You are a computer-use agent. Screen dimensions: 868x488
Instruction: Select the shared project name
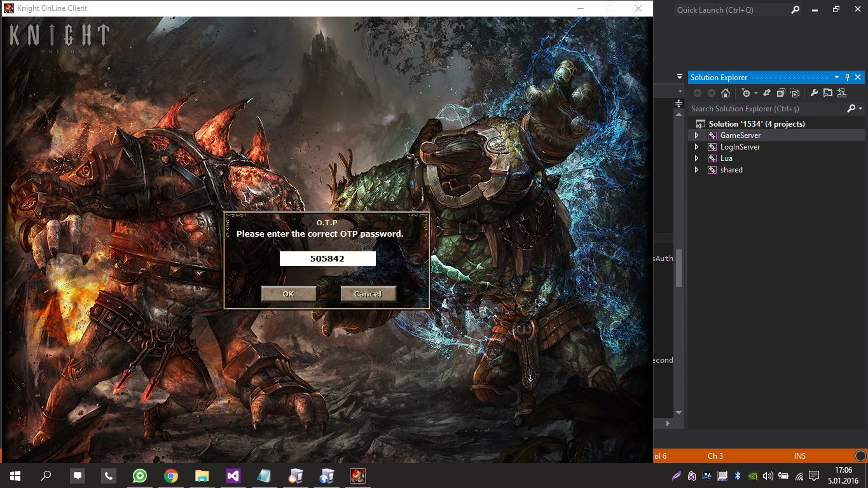731,170
